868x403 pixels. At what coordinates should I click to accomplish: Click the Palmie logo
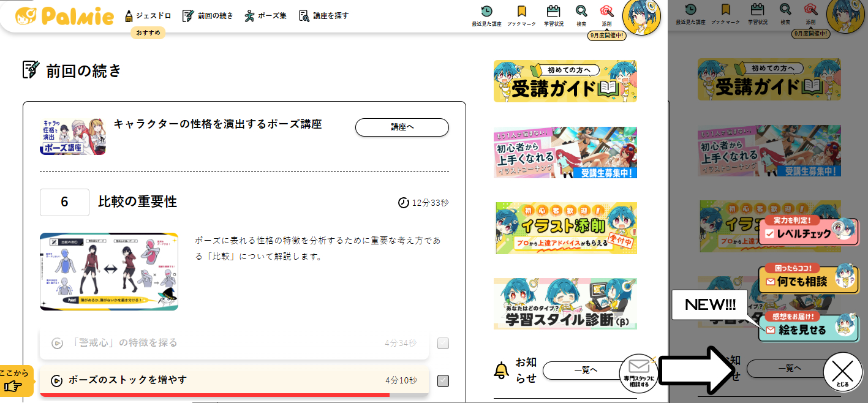point(64,16)
